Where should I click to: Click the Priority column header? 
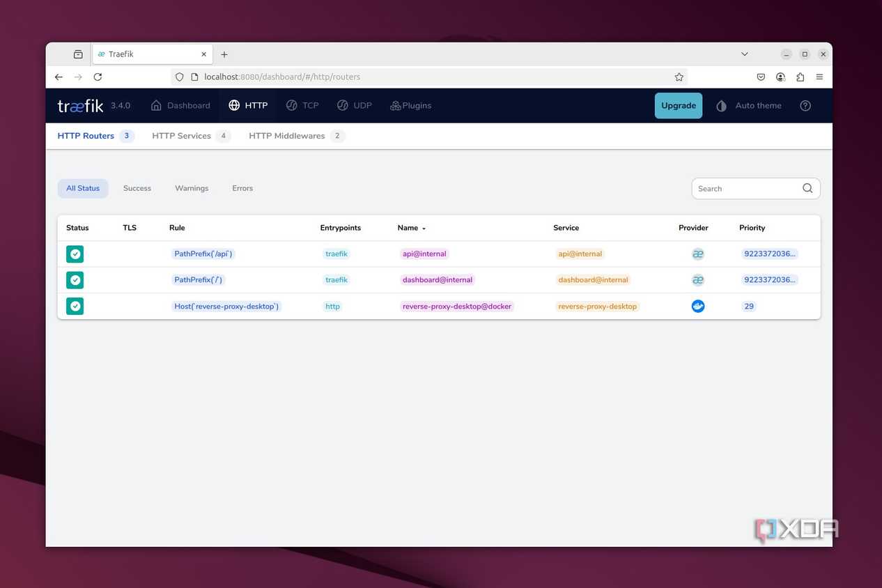coord(752,228)
